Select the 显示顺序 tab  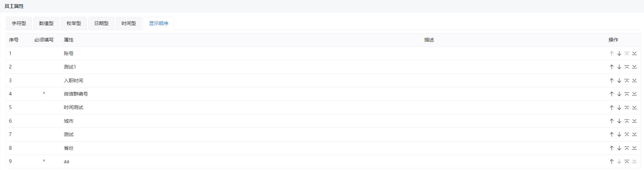coord(159,23)
